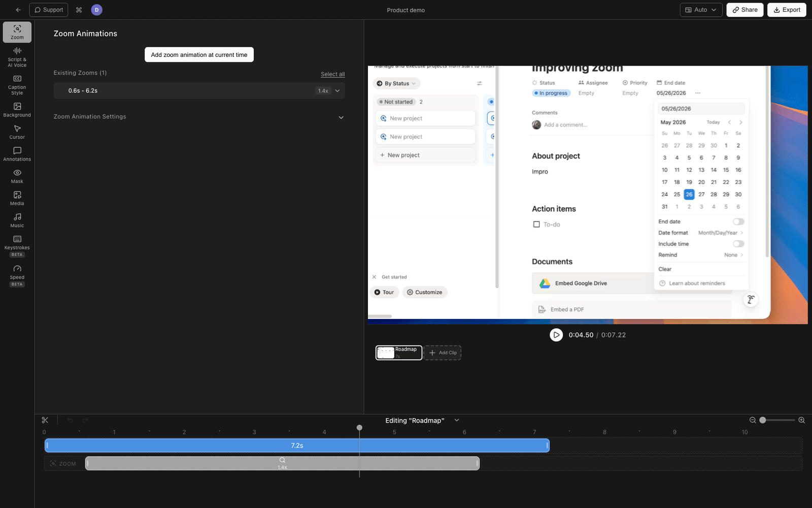Open Mask panel

tap(17, 176)
